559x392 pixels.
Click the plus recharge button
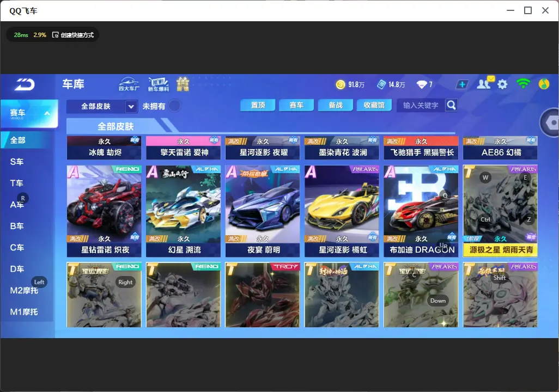462,84
